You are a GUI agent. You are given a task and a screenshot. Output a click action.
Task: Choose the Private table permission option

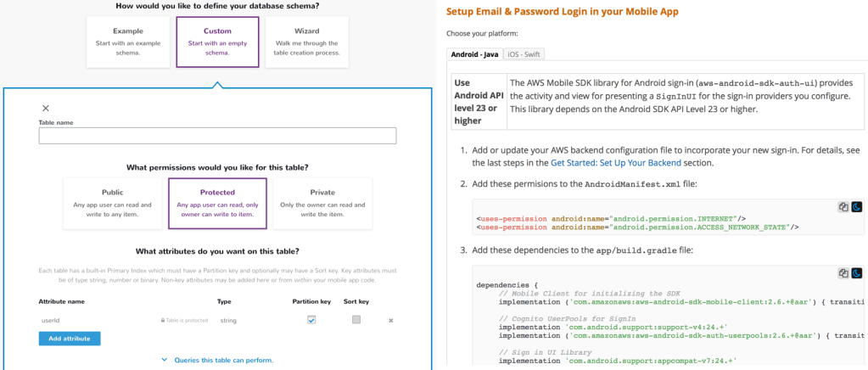[322, 204]
